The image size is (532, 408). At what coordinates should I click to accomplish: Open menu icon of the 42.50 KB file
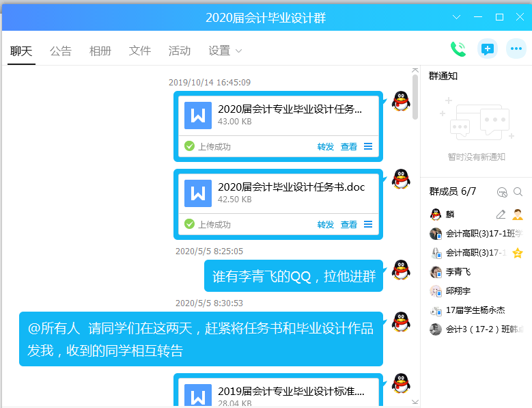tap(368, 224)
